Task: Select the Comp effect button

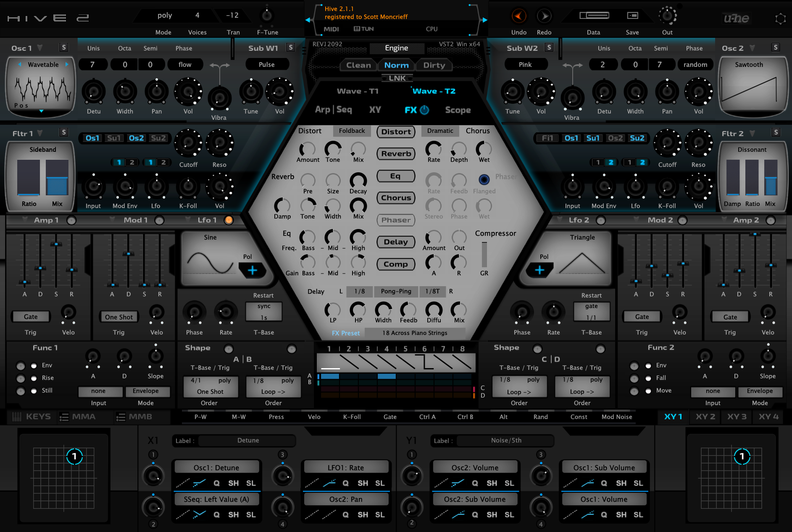Action: 396,264
